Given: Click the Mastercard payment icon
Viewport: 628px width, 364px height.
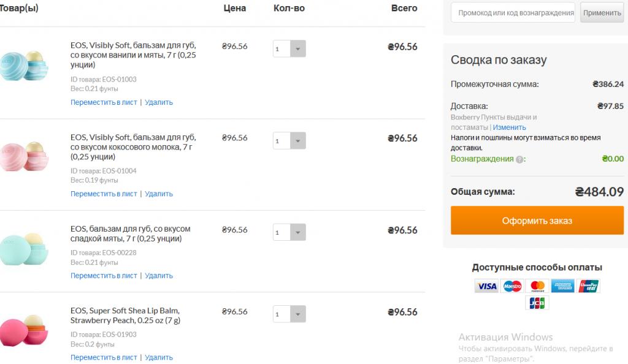Looking at the screenshot, I should [537, 286].
